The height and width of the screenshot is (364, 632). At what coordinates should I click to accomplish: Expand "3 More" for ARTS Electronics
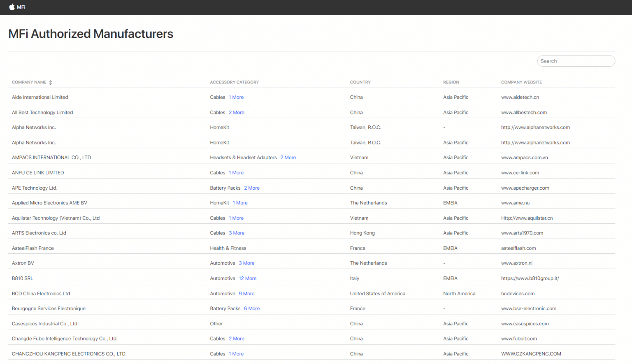tap(237, 233)
